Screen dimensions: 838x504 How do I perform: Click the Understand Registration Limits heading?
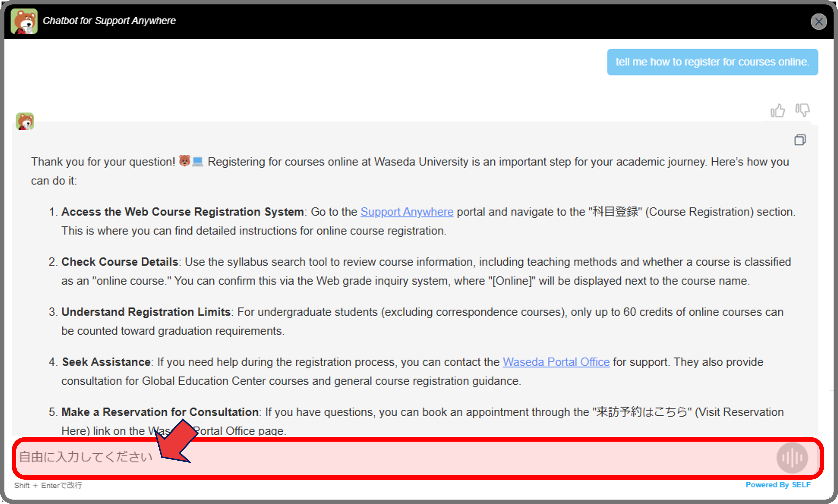point(146,312)
